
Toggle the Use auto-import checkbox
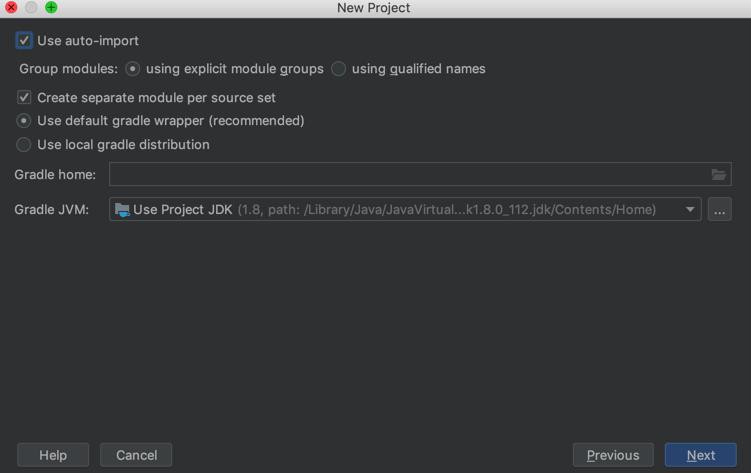pos(24,41)
